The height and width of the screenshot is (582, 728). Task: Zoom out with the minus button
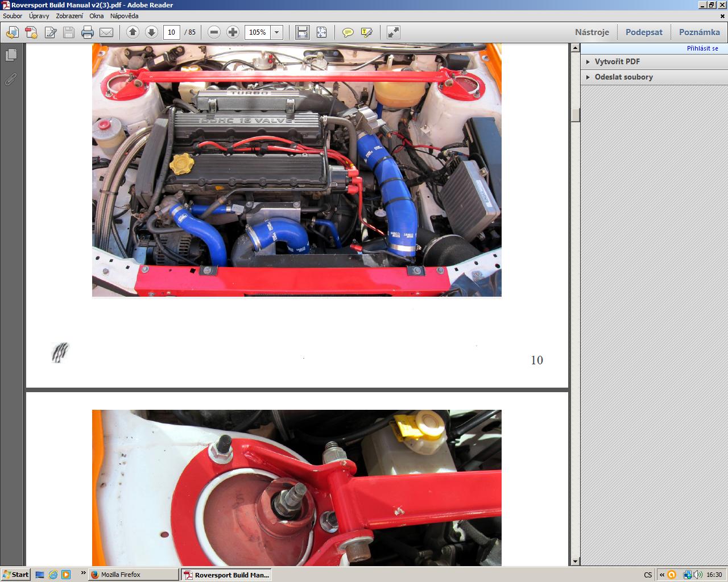214,32
